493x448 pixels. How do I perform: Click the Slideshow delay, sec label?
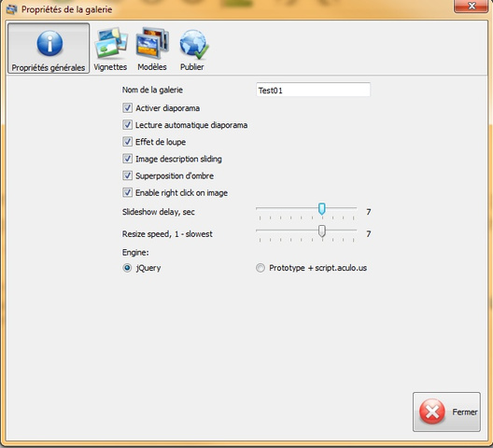(159, 212)
